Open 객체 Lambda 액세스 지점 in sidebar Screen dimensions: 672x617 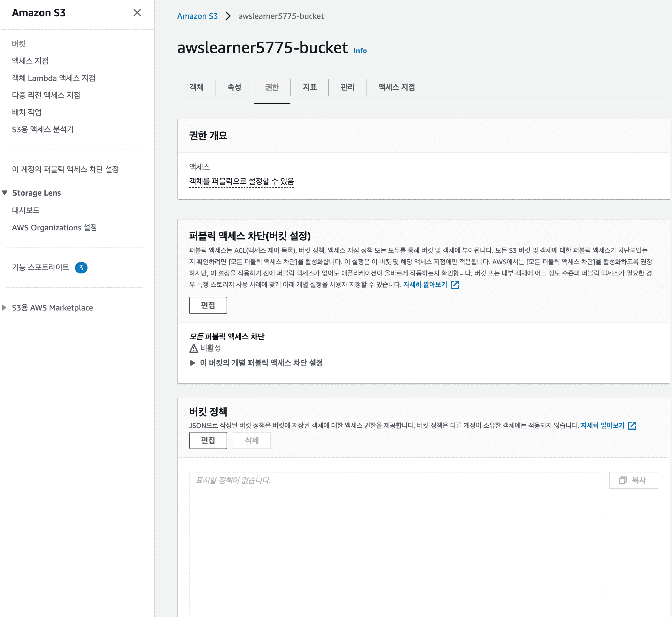click(54, 78)
